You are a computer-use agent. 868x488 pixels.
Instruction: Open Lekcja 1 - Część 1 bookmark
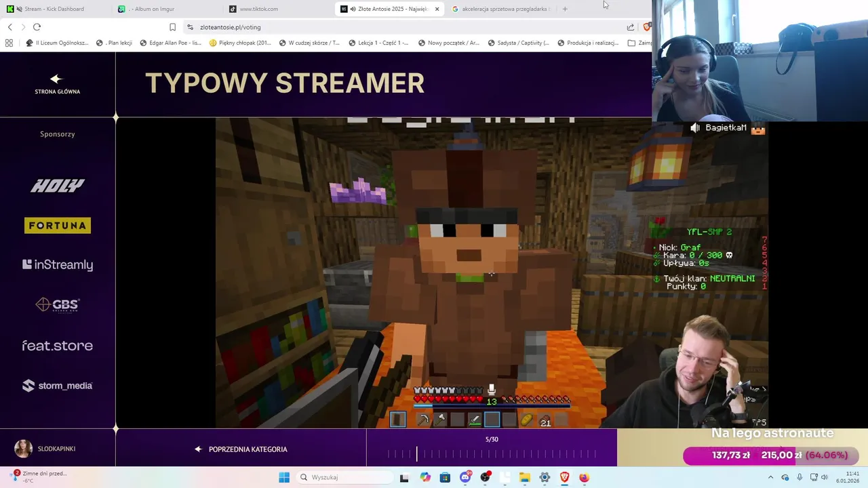(378, 43)
